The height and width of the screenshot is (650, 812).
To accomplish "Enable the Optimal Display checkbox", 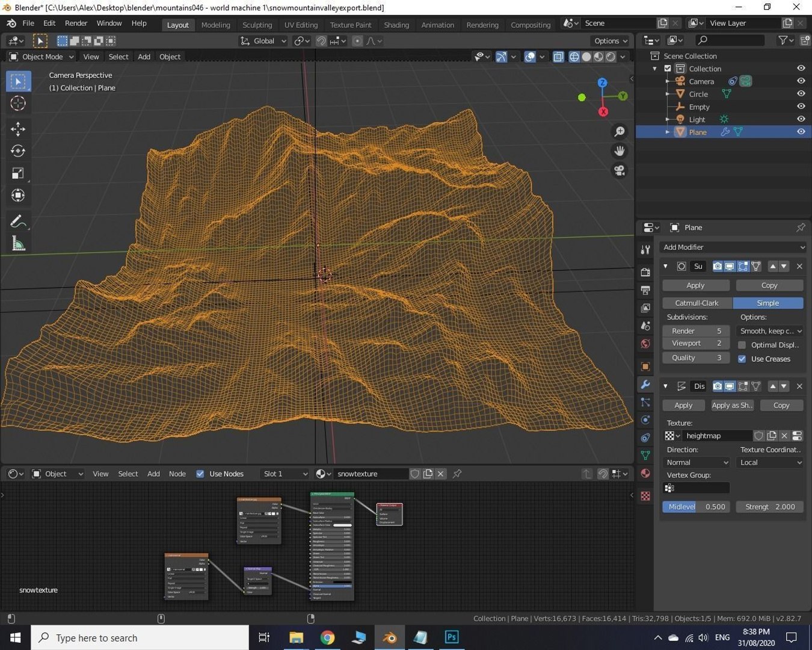I will (742, 345).
